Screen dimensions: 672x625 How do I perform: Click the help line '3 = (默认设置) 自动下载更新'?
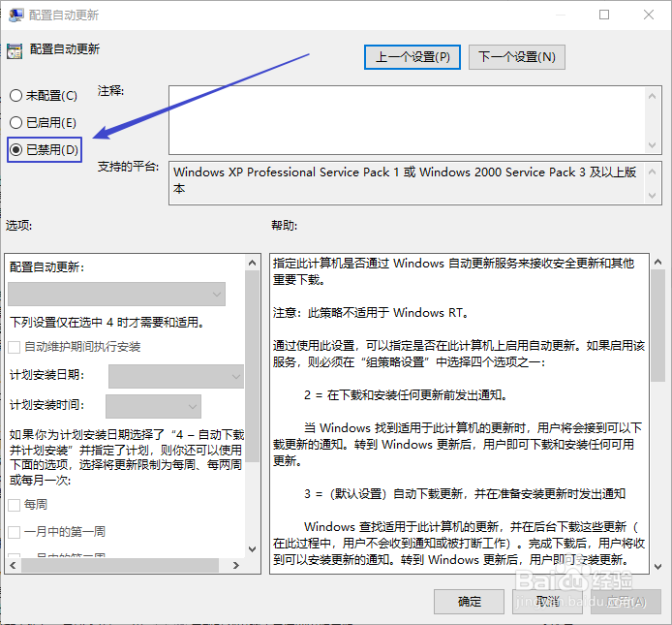383,494
